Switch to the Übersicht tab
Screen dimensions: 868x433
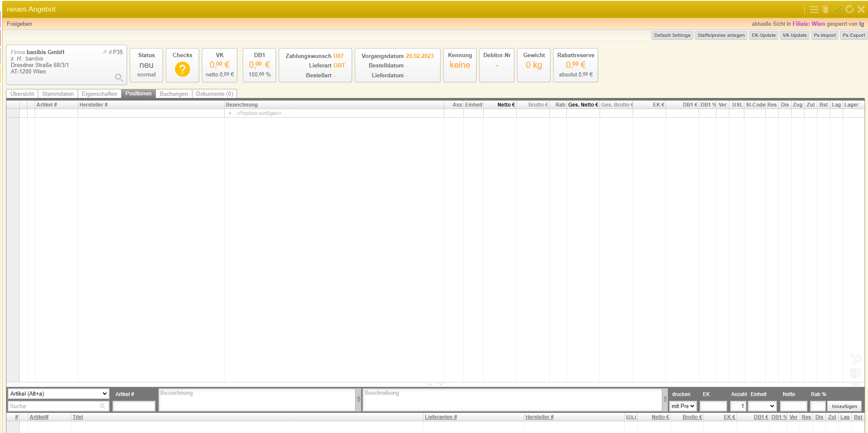[22, 94]
